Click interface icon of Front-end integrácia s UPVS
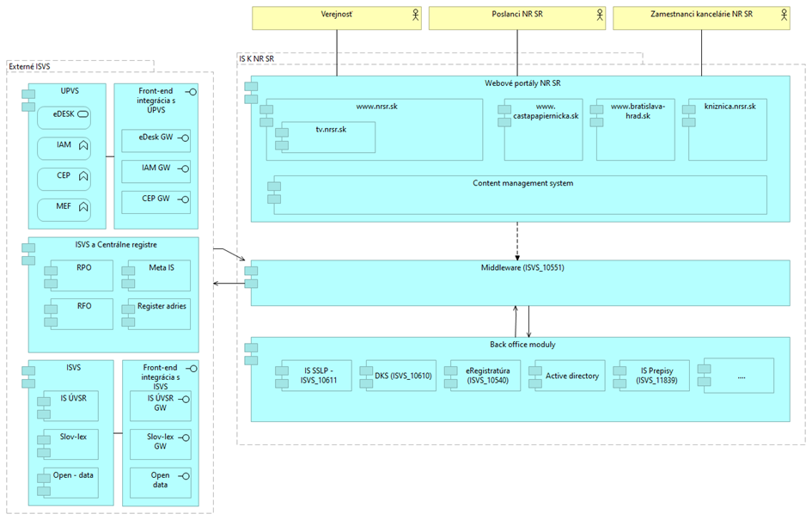This screenshot has height=520, width=812. pos(191,92)
